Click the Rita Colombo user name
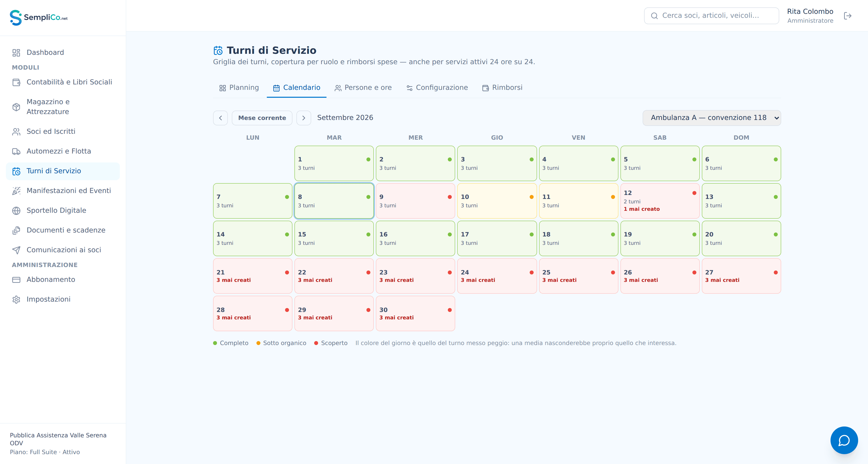The width and height of the screenshot is (868, 464). tap(810, 11)
